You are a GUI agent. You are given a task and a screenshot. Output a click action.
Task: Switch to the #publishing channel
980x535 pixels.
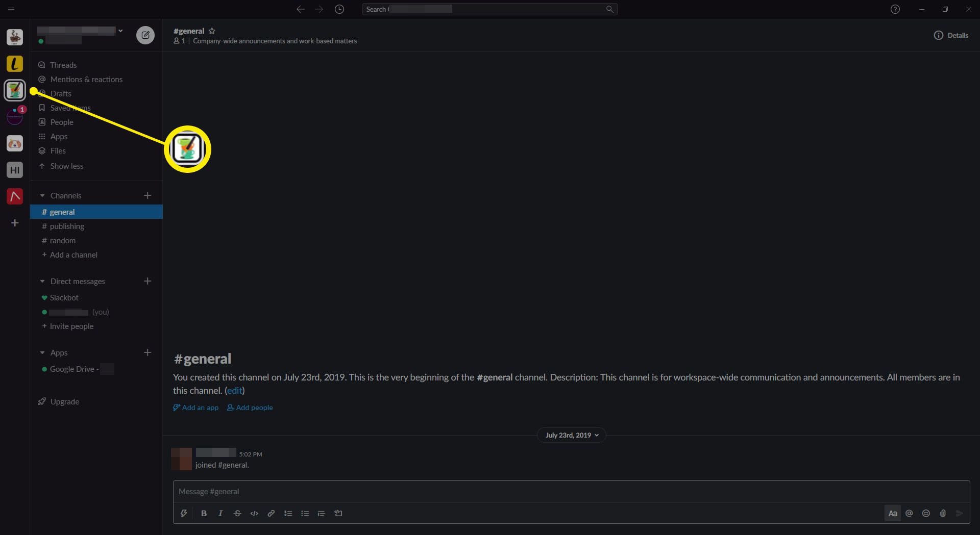click(x=67, y=226)
